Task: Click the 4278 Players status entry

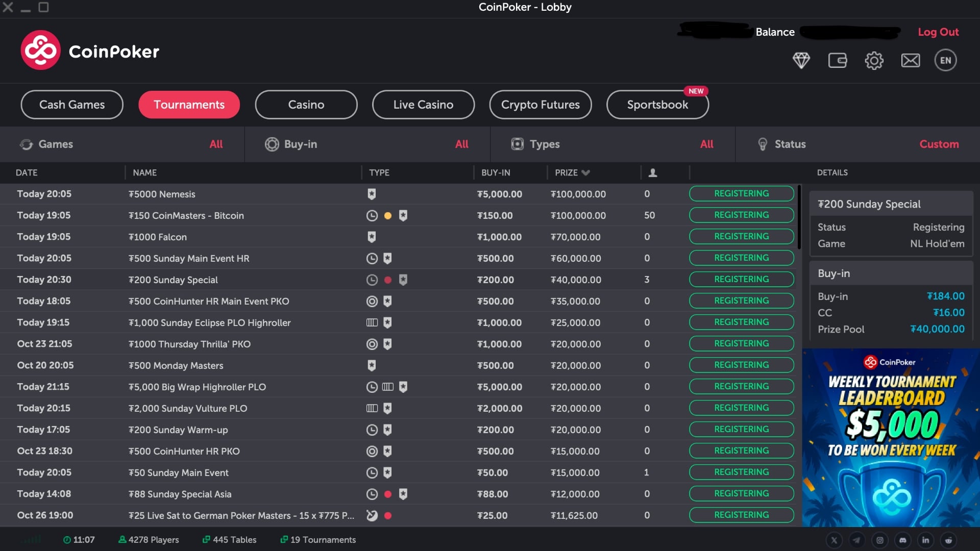Action: 149,540
